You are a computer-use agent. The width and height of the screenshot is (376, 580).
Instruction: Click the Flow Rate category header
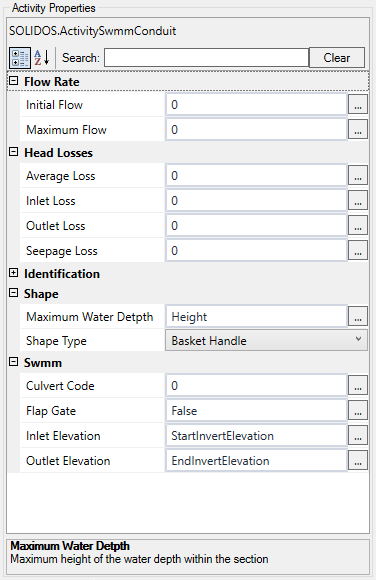coord(52,82)
